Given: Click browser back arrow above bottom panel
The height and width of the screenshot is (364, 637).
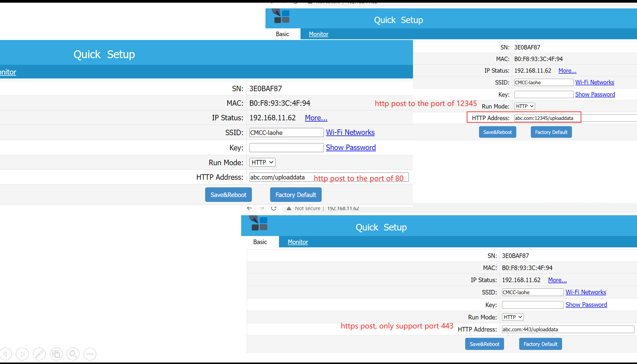Looking at the screenshot, I should pyautogui.click(x=249, y=208).
